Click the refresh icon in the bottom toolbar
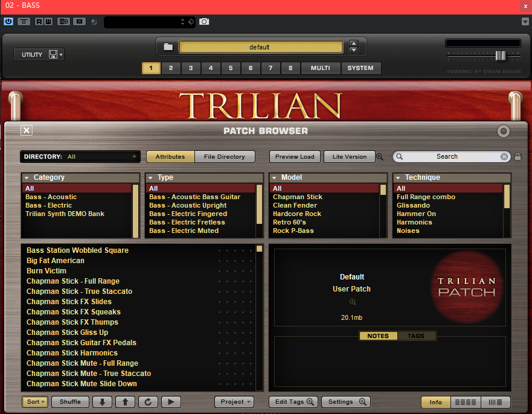The image size is (532, 414). 148,401
